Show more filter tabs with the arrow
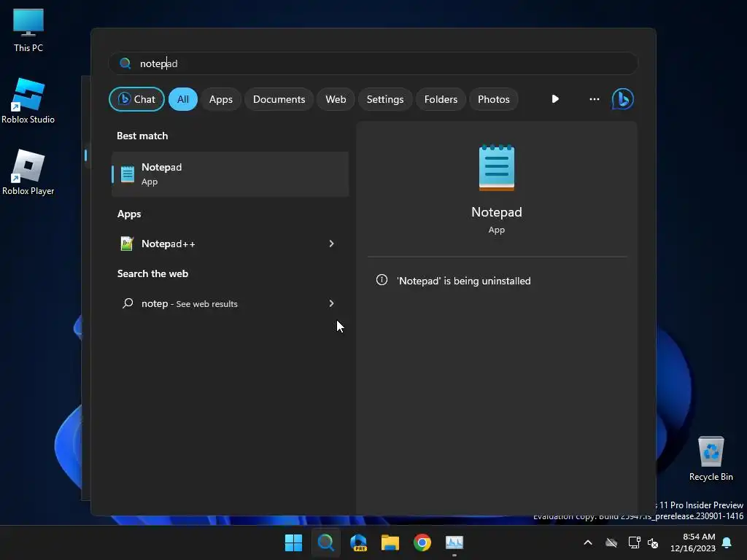Image resolution: width=747 pixels, height=560 pixels. coord(555,99)
